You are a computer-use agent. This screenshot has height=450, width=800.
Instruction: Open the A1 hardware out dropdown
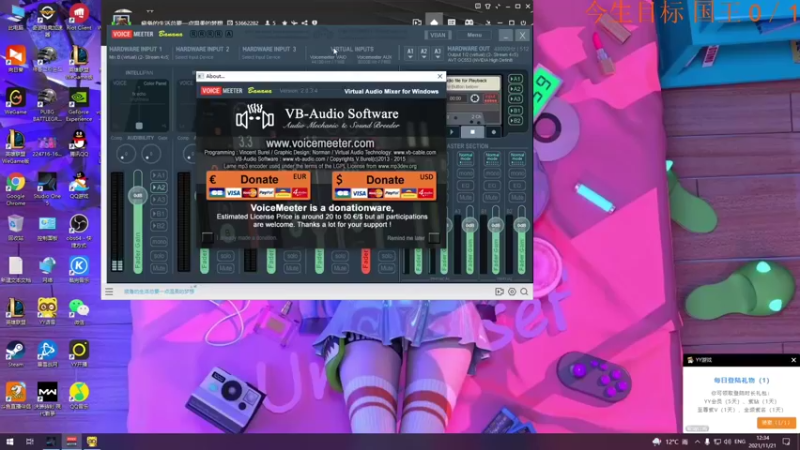click(410, 53)
